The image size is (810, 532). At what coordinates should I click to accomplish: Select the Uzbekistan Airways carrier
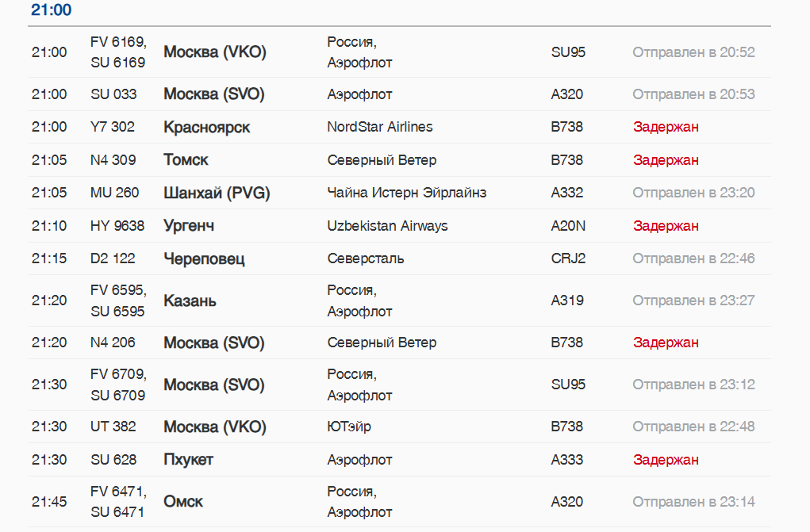387,226
